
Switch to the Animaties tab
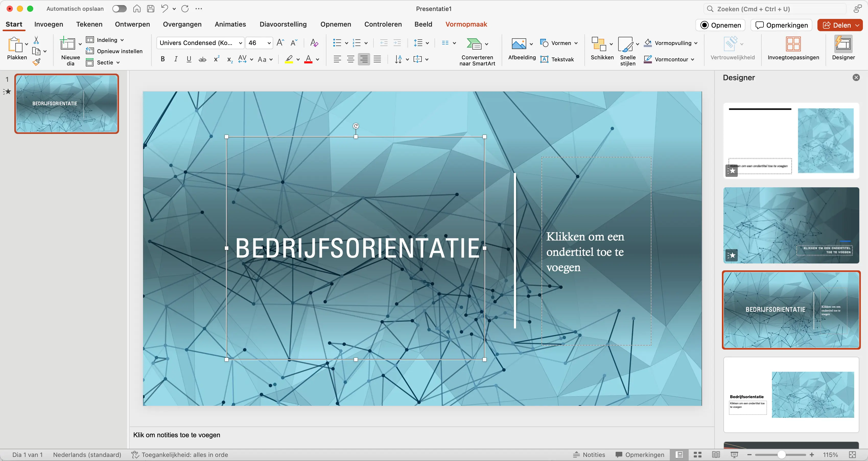230,24
